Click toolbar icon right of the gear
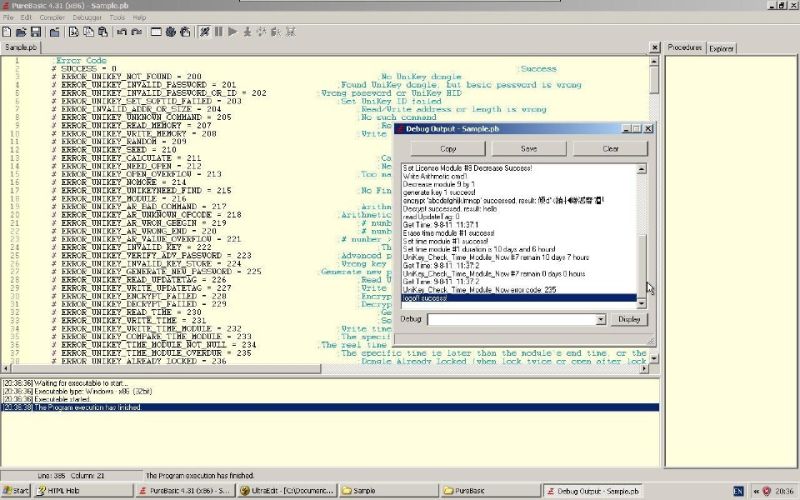This screenshot has width=800, height=500. (185, 32)
